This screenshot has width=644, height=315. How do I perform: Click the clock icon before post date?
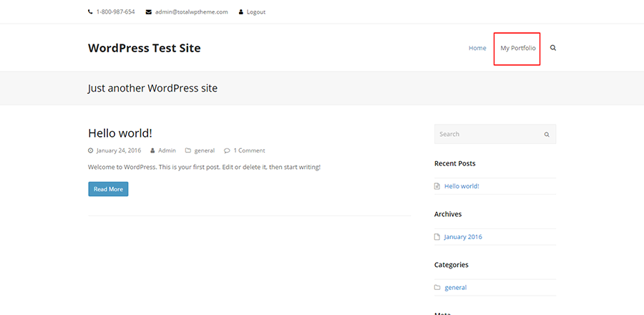pos(91,151)
